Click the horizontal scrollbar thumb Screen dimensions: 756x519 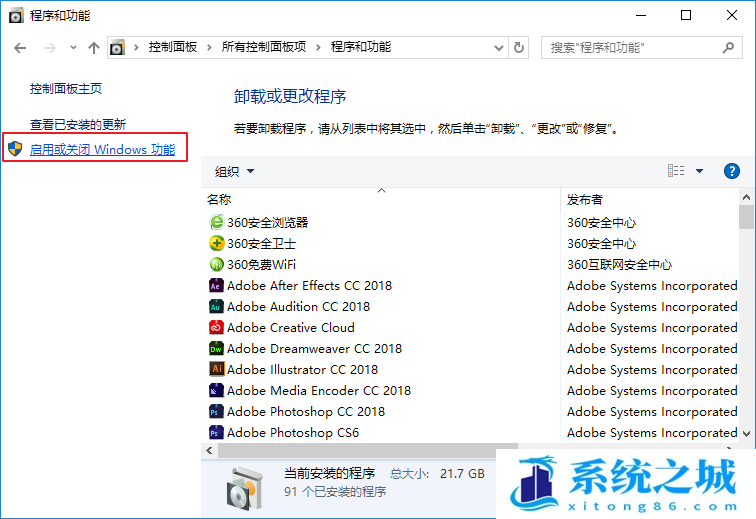[368, 451]
